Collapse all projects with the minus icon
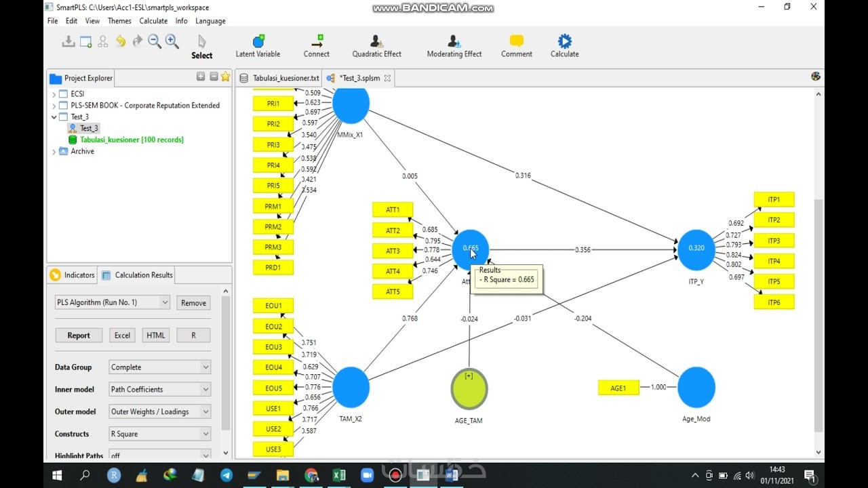The image size is (868, 488). pos(214,77)
